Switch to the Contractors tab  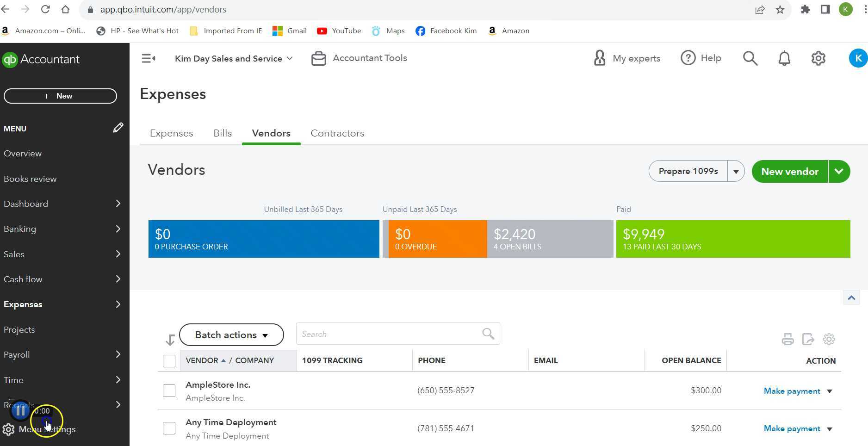337,133
